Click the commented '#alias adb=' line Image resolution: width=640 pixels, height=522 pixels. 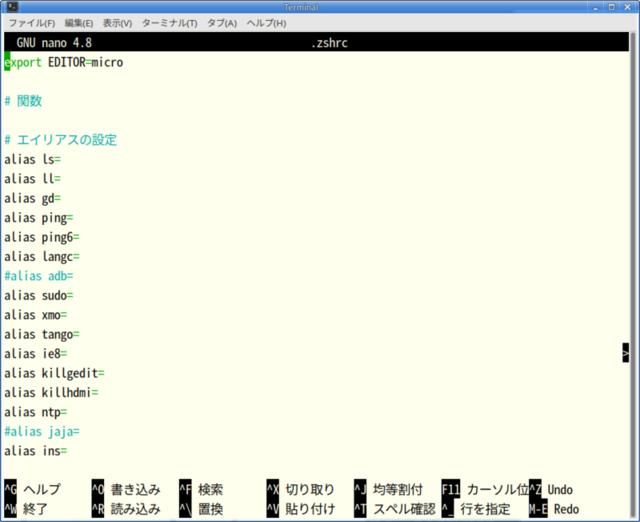click(x=39, y=276)
